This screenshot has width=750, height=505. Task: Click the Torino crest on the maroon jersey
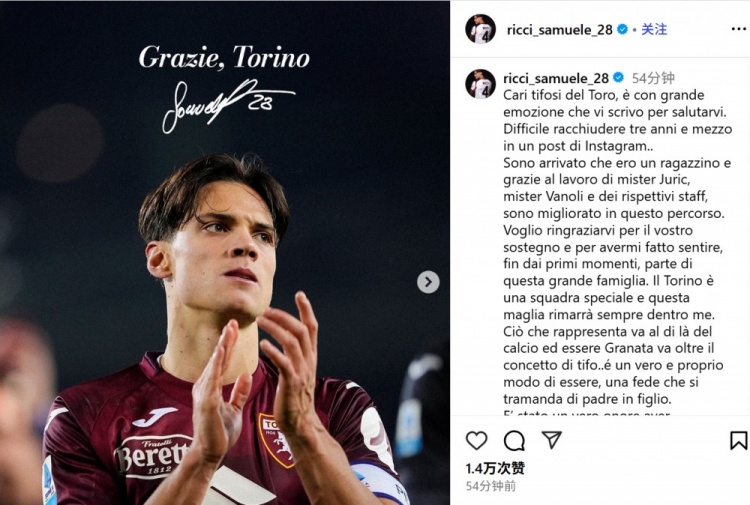pos(276,440)
